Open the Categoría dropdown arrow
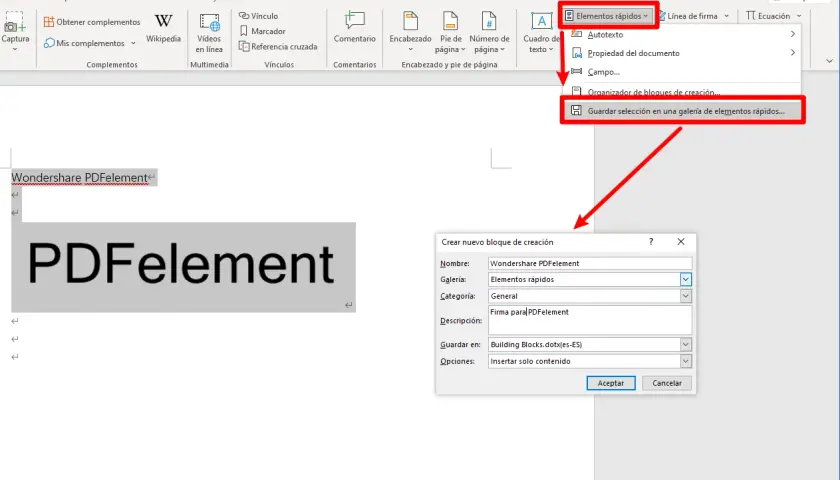 [686, 296]
